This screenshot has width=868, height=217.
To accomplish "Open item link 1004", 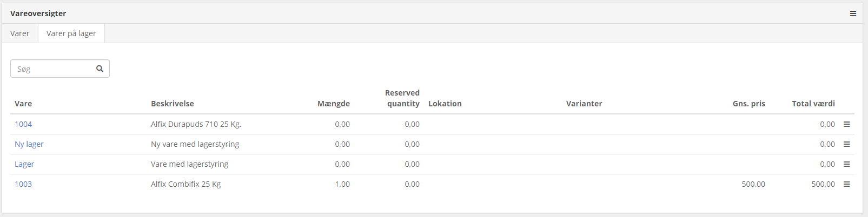I will tap(23, 124).
